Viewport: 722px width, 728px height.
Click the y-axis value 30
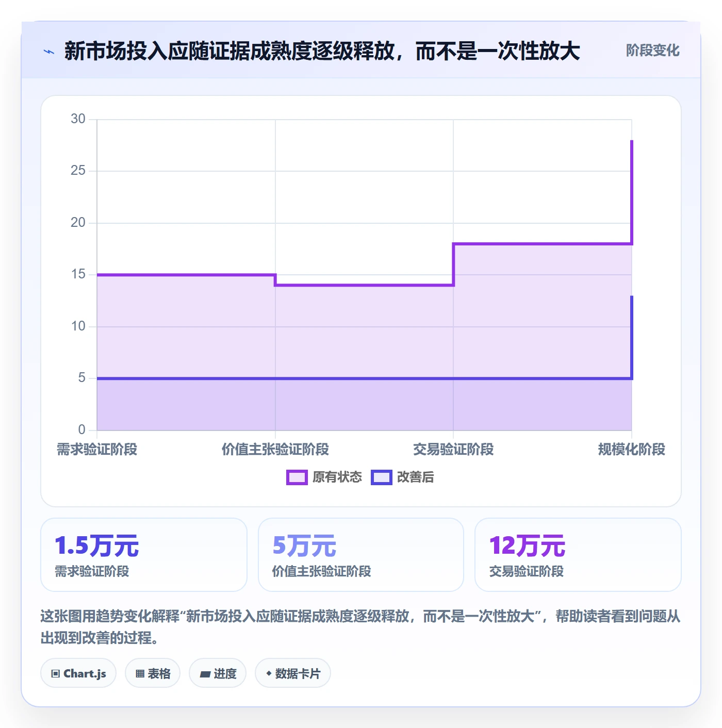[78, 119]
